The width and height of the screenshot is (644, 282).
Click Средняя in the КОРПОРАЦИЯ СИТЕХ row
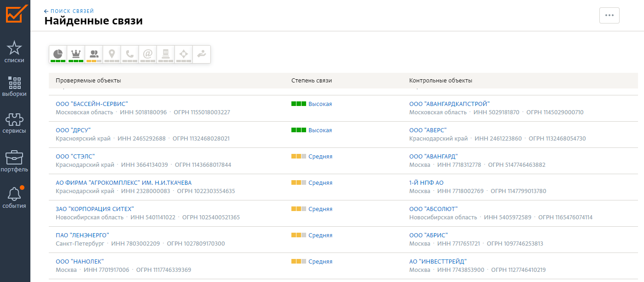(x=320, y=209)
